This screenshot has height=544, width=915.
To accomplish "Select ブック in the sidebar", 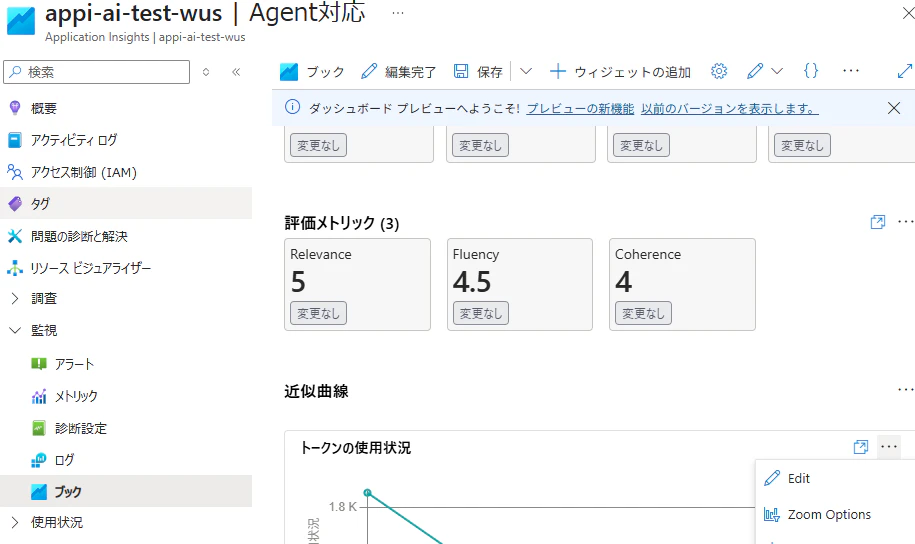I will point(126,491).
